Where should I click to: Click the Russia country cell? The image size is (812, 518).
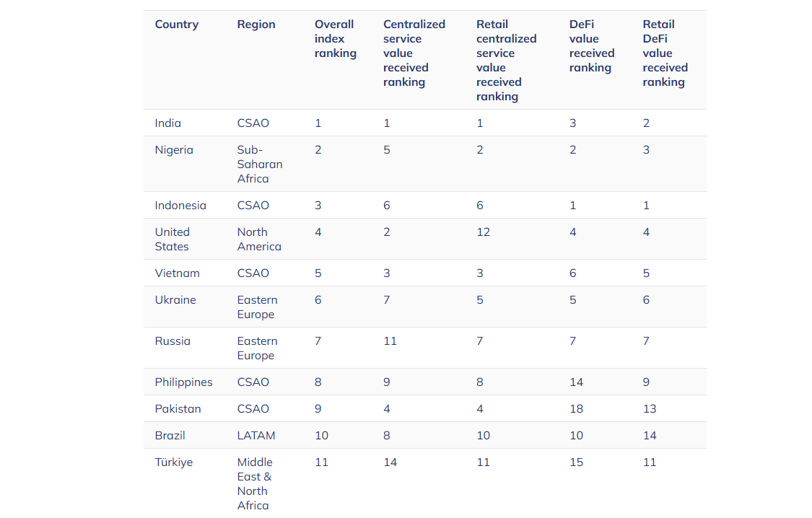[173, 341]
